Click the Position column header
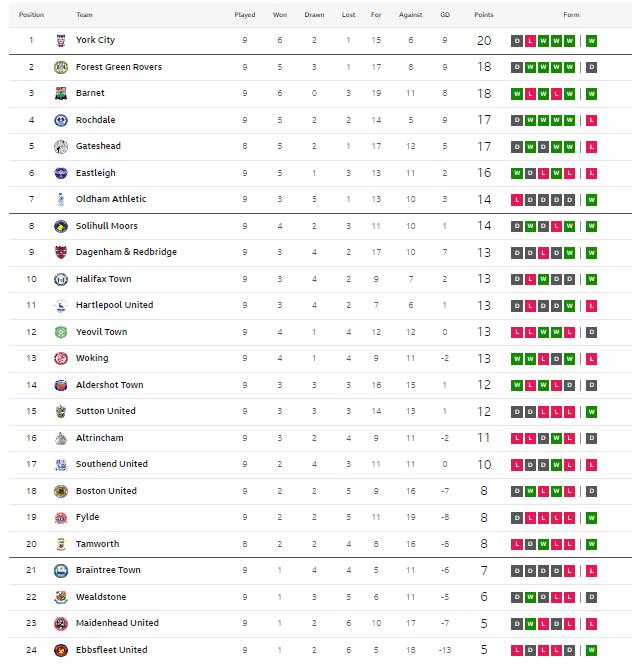The height and width of the screenshot is (664, 632). click(31, 15)
